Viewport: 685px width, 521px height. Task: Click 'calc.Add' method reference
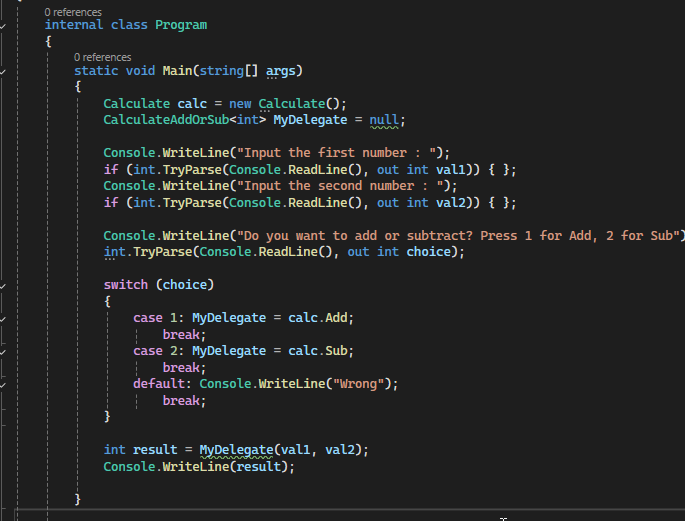[x=318, y=318]
